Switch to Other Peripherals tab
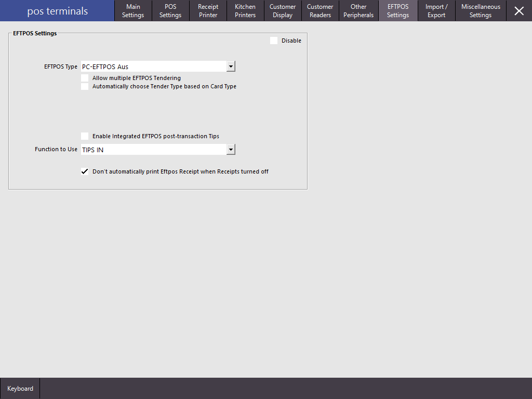This screenshot has height=399, width=532. (x=358, y=11)
